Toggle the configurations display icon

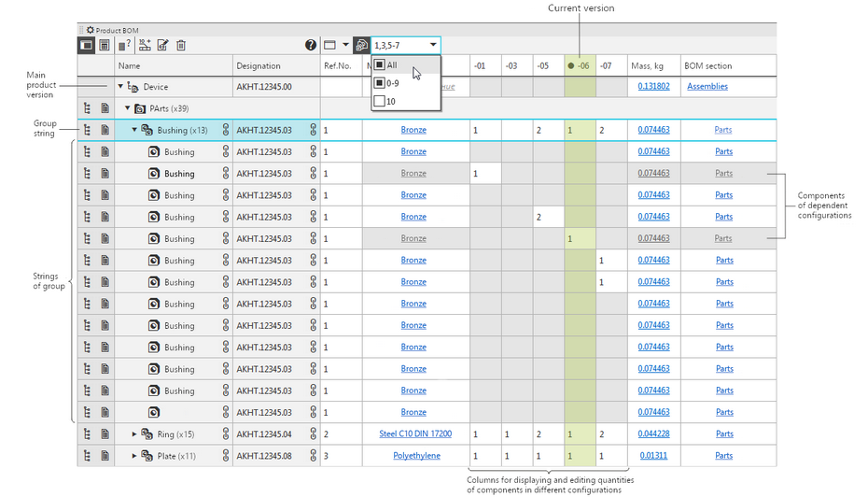pyautogui.click(x=361, y=46)
